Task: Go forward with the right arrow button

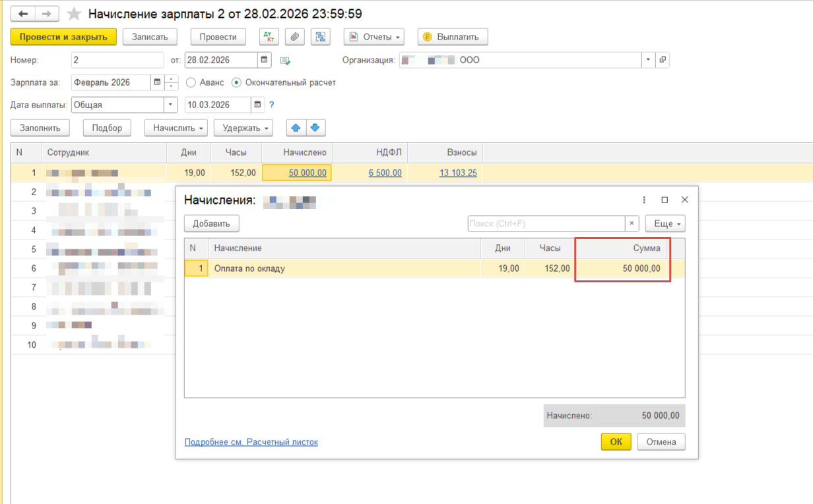Action: (47, 14)
